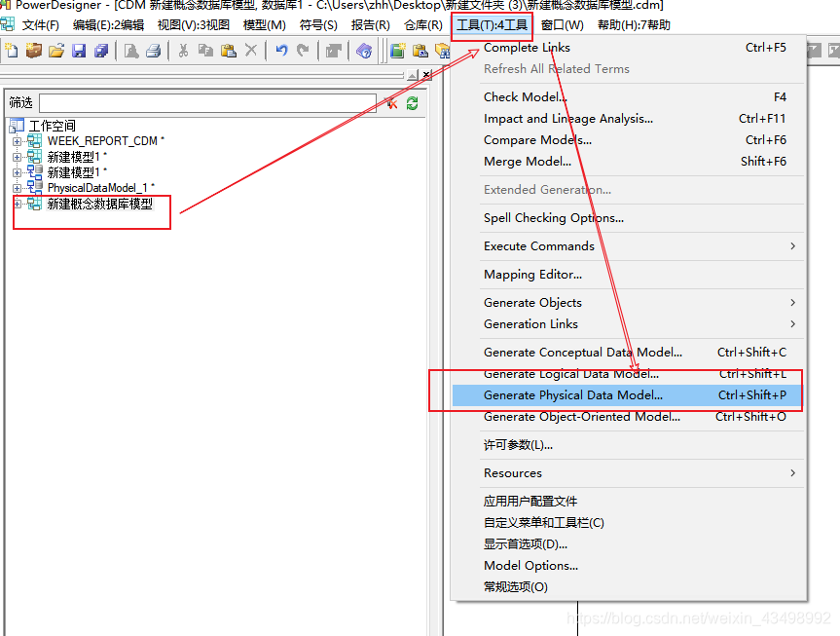Expand the 新建概念数据库模型 node
Image resolution: width=840 pixels, height=636 pixels.
coord(17,204)
